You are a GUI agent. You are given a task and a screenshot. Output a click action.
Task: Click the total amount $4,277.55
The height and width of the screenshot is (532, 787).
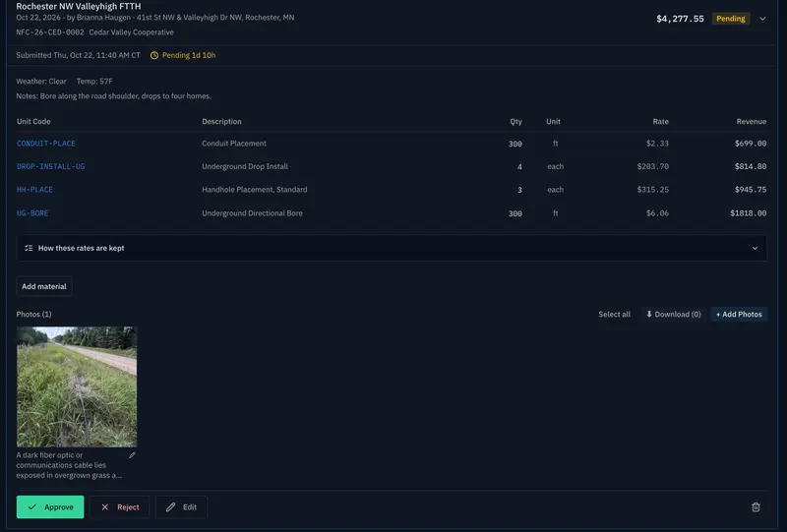(x=680, y=19)
